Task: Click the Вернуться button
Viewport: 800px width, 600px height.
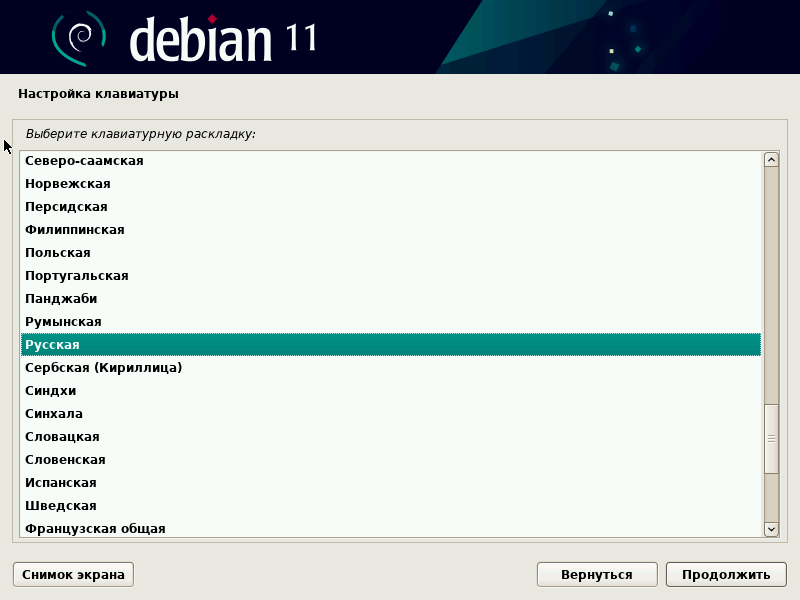Action: (x=597, y=574)
